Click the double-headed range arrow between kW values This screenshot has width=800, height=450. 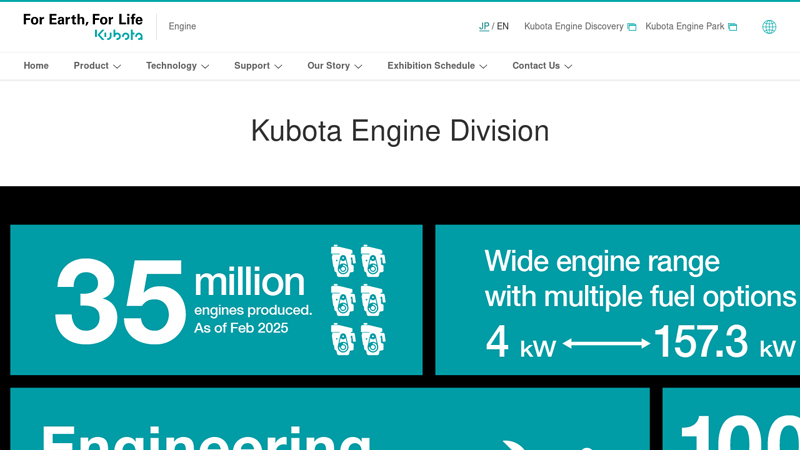[x=606, y=344]
